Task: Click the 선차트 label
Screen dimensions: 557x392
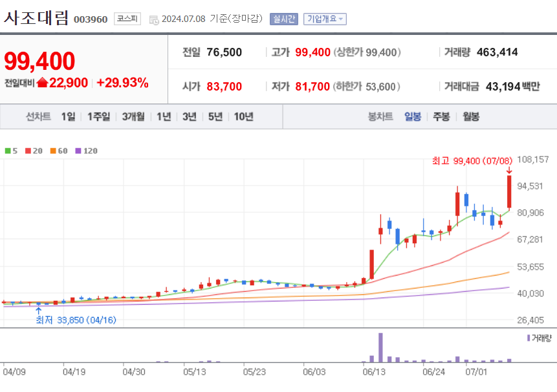Action: (38, 116)
